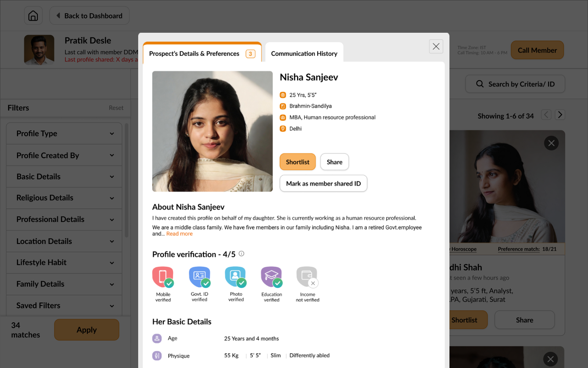588x368 pixels.
Task: Click the Brahmin-Sandilya community icon
Action: pyautogui.click(x=283, y=106)
